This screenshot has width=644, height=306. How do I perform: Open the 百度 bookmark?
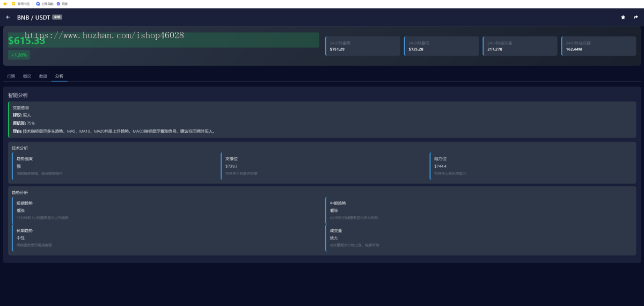[62, 3]
